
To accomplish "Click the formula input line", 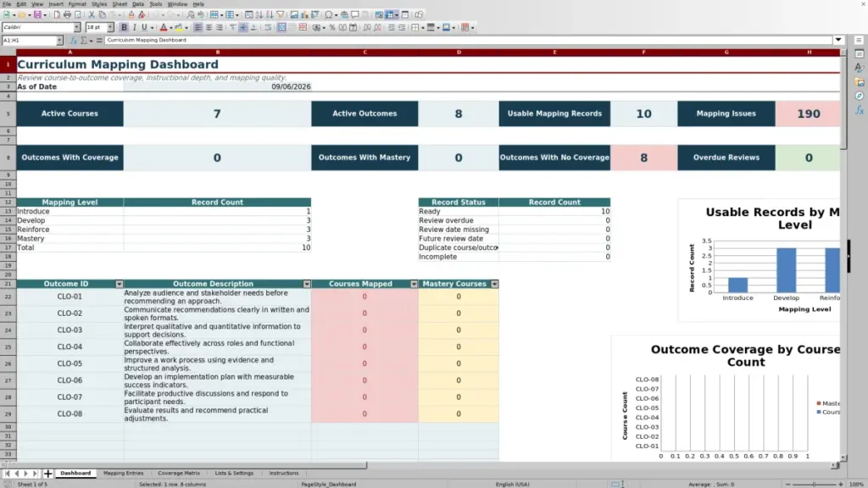I will 468,40.
